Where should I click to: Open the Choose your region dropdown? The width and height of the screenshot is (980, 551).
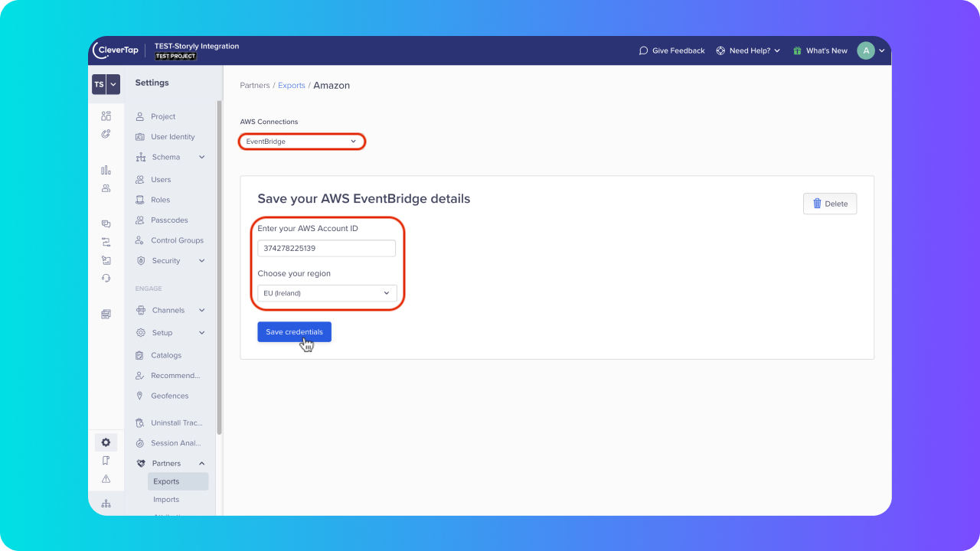327,293
